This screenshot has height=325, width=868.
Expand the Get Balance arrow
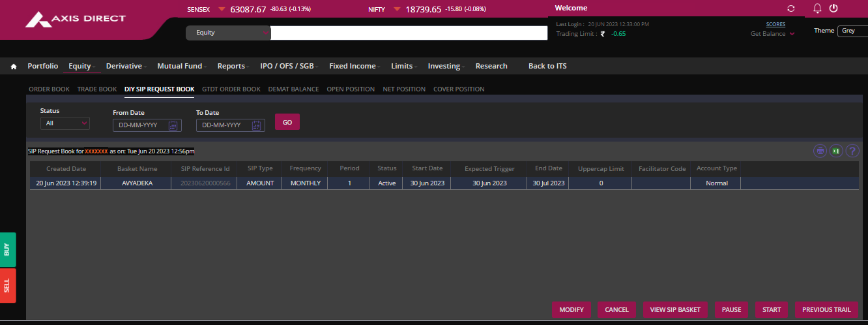click(x=792, y=34)
